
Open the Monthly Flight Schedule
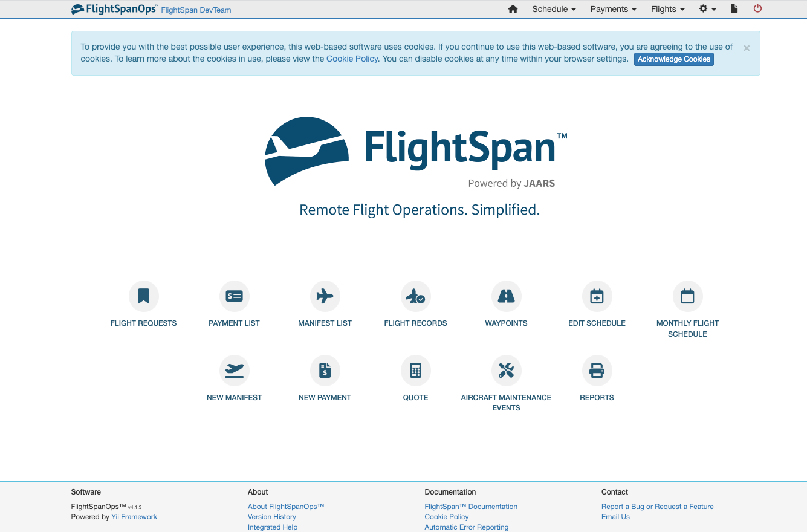pos(687,296)
